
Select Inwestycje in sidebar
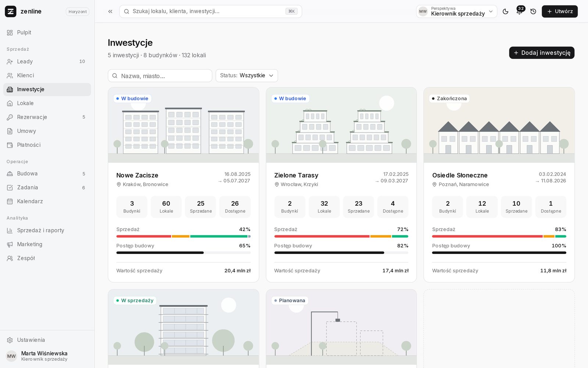[x=47, y=89]
